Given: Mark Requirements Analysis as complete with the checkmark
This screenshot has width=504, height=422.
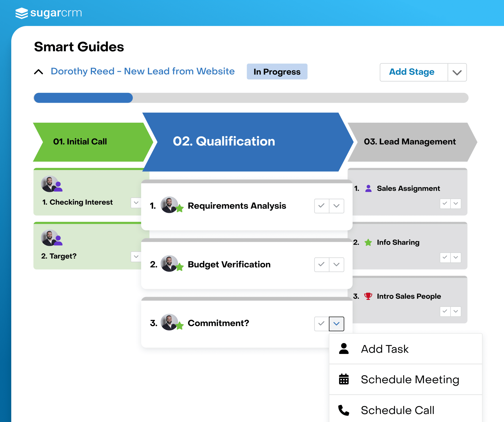Looking at the screenshot, I should [x=322, y=206].
